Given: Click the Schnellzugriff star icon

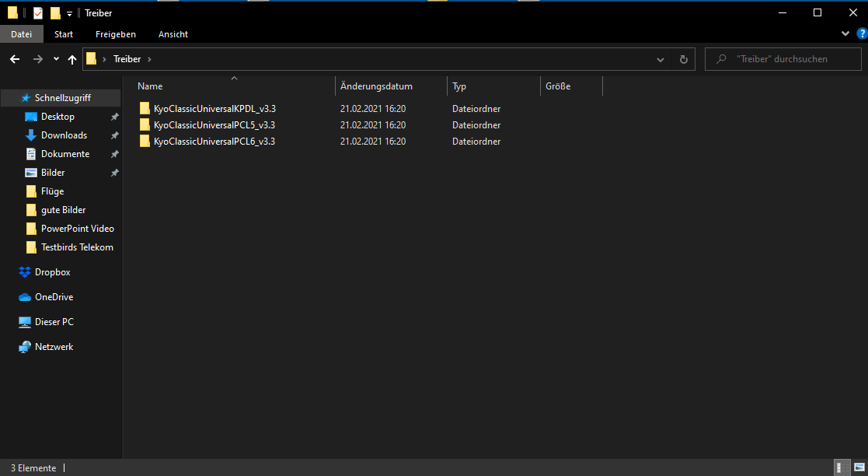Looking at the screenshot, I should pyautogui.click(x=26, y=98).
